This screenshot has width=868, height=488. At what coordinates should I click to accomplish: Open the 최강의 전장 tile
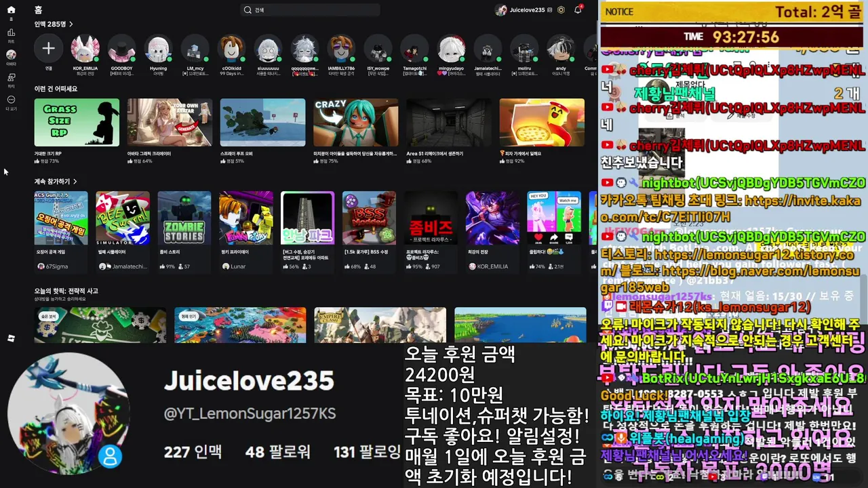[492, 218]
